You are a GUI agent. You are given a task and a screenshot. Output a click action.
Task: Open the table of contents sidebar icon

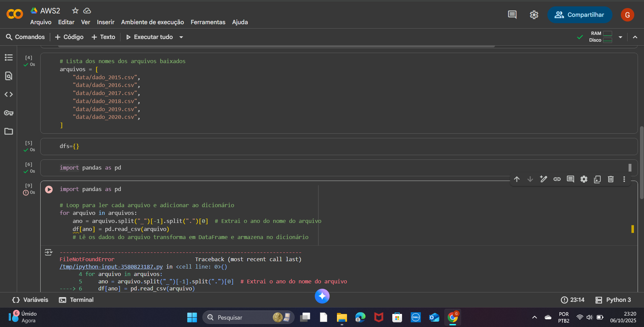[9, 57]
